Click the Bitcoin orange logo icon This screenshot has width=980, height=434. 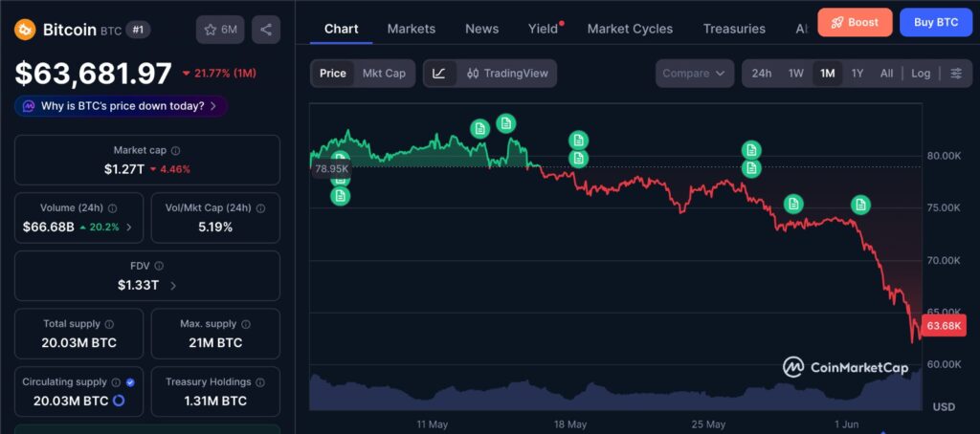coord(25,30)
